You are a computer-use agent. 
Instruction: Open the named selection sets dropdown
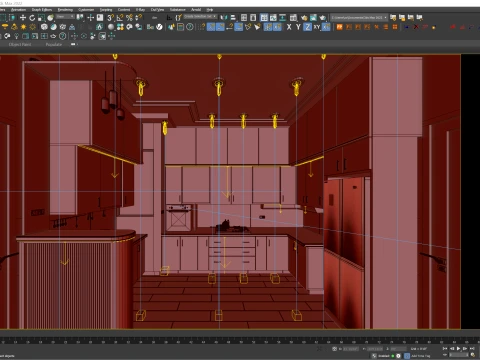[200, 17]
